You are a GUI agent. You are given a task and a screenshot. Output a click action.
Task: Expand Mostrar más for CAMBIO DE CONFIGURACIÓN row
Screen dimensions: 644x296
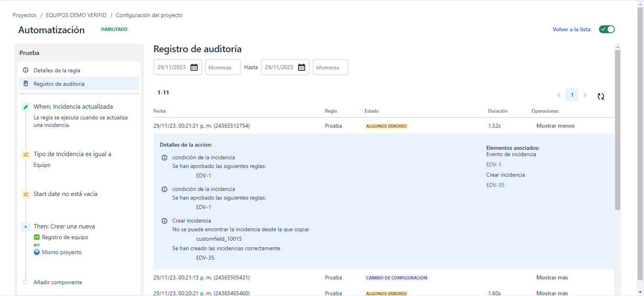click(552, 277)
